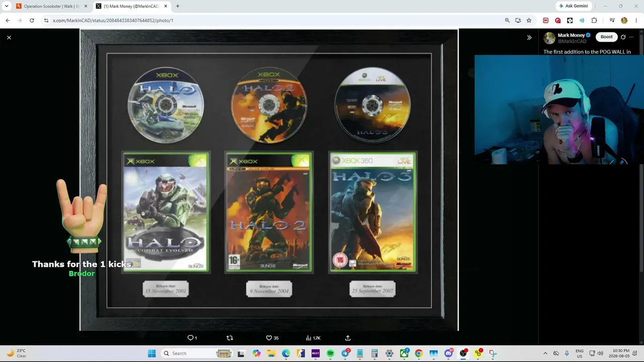Install the app from address bar icon
644x362 pixels.
tap(518, 21)
